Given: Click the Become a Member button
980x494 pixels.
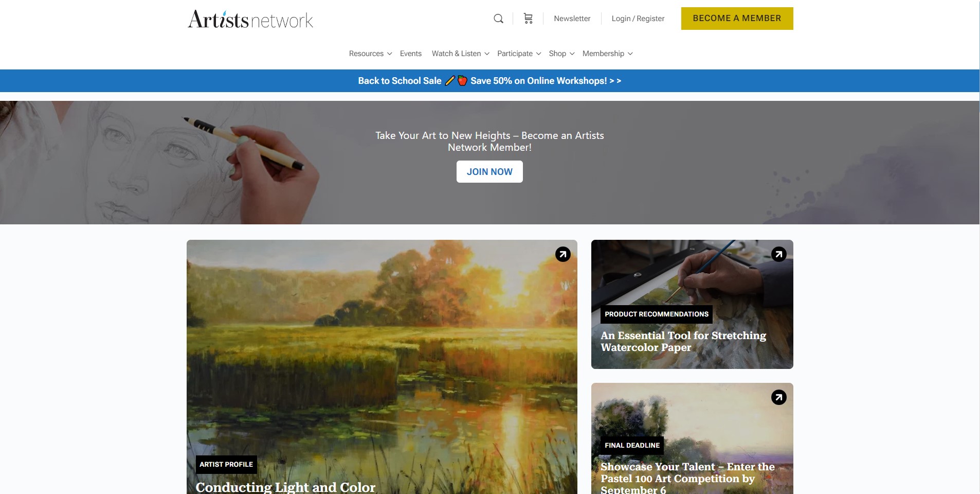Looking at the screenshot, I should click(x=737, y=19).
